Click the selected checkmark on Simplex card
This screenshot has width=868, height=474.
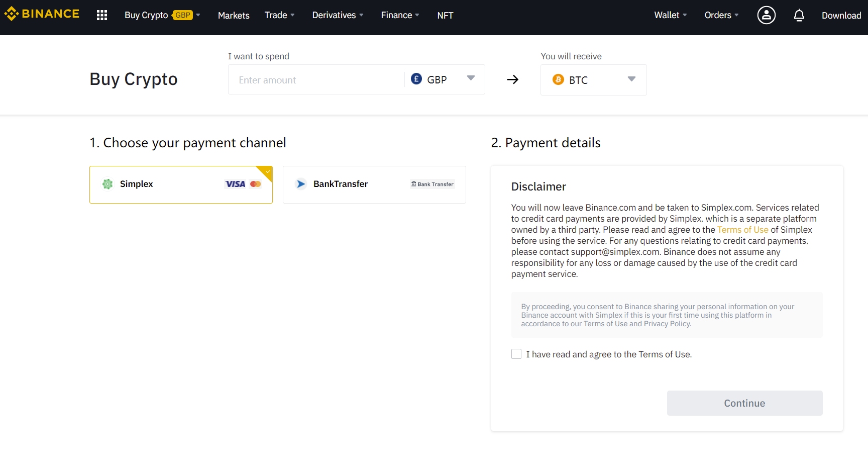pyautogui.click(x=267, y=171)
